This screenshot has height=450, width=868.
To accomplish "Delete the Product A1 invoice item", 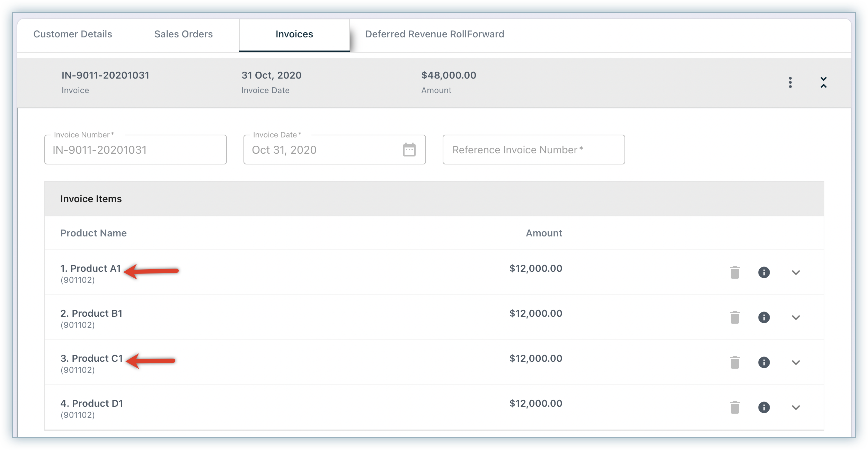I will [x=735, y=272].
